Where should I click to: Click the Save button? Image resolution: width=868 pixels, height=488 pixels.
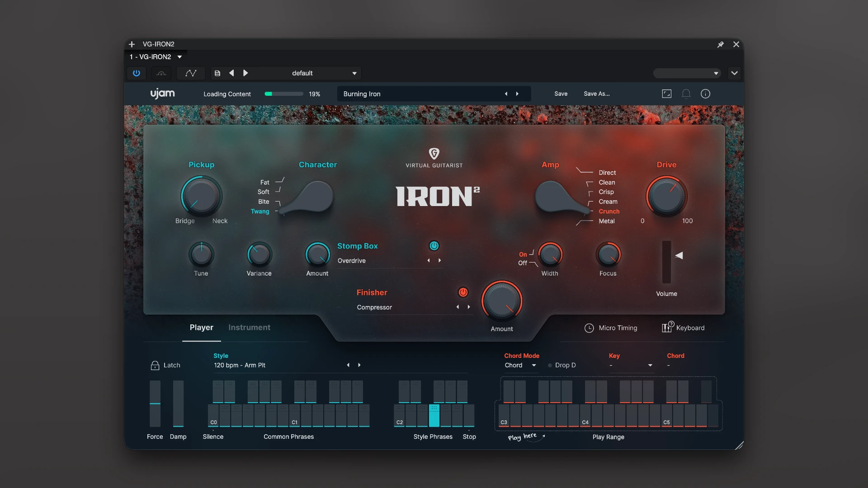pos(561,94)
